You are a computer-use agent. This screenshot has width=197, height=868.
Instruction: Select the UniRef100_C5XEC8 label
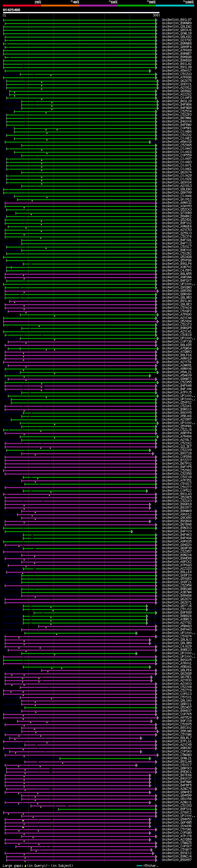[177, 335]
